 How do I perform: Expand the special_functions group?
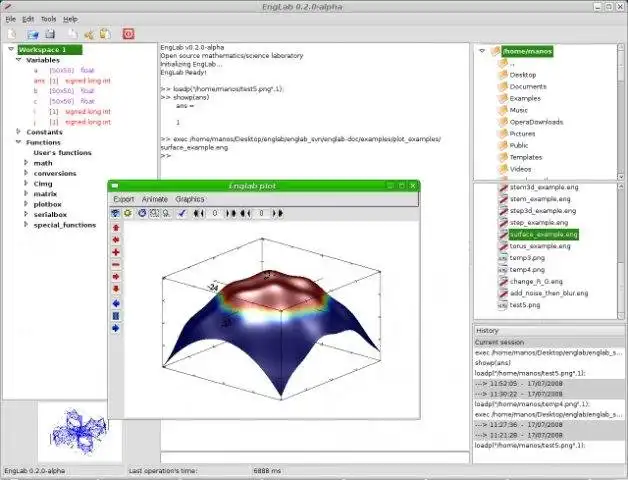(x=26, y=224)
